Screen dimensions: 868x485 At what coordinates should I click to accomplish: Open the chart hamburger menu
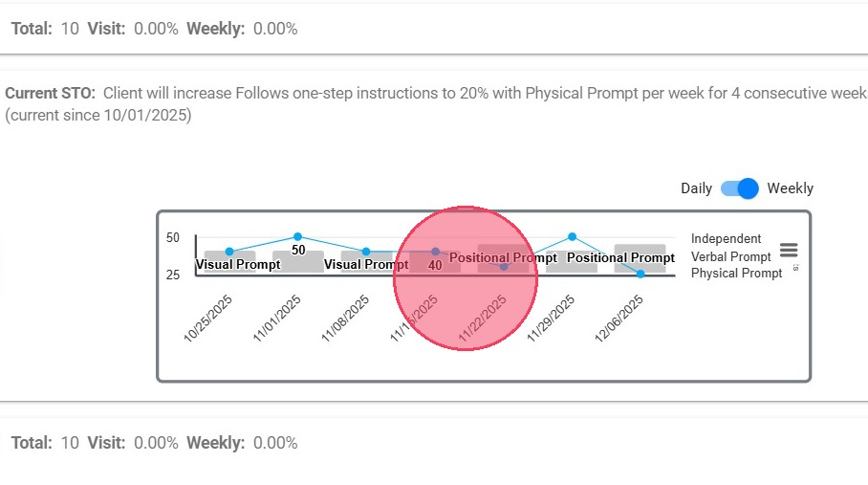click(x=789, y=250)
